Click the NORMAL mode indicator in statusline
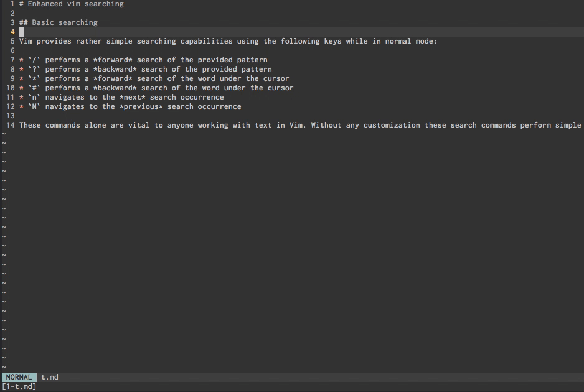Viewport: 584px width, 392px height. click(19, 377)
